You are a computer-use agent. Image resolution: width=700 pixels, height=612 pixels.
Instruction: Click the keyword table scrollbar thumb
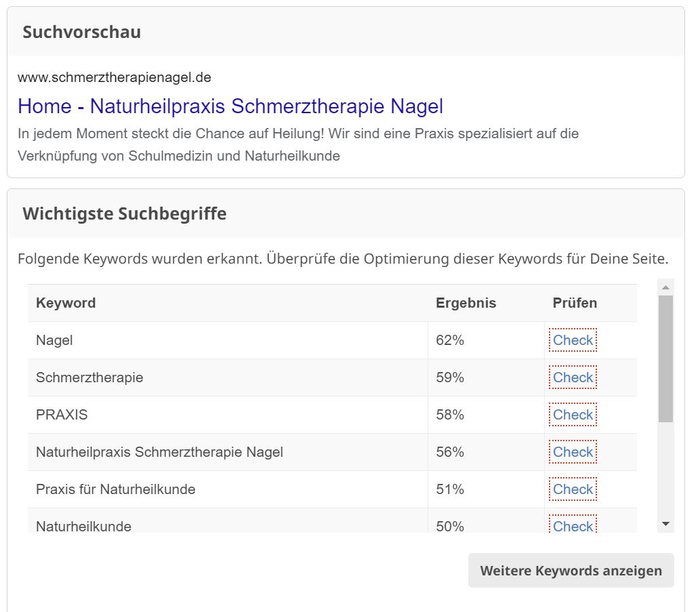click(665, 359)
